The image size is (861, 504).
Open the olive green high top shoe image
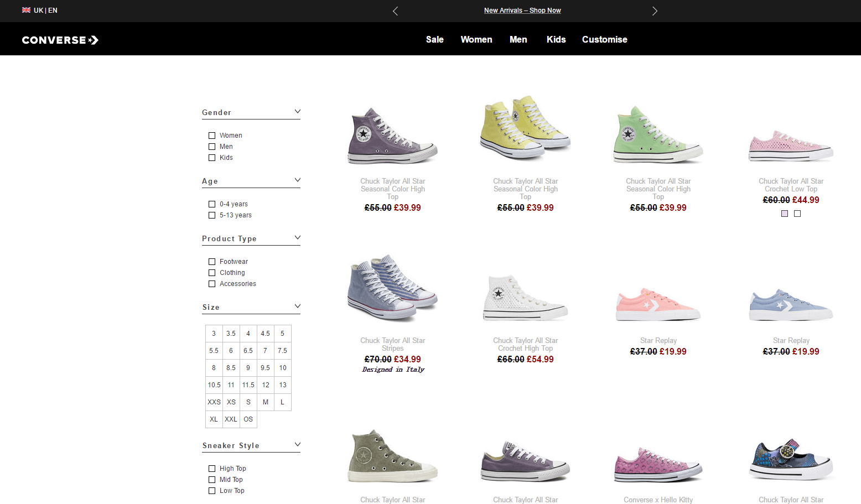pyautogui.click(x=393, y=456)
